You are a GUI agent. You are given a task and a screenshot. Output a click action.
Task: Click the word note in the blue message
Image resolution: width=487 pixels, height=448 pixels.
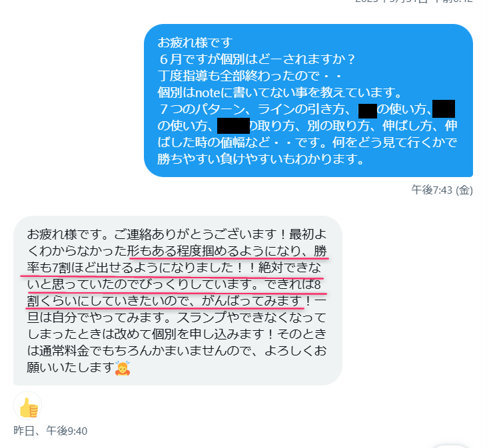click(x=207, y=93)
